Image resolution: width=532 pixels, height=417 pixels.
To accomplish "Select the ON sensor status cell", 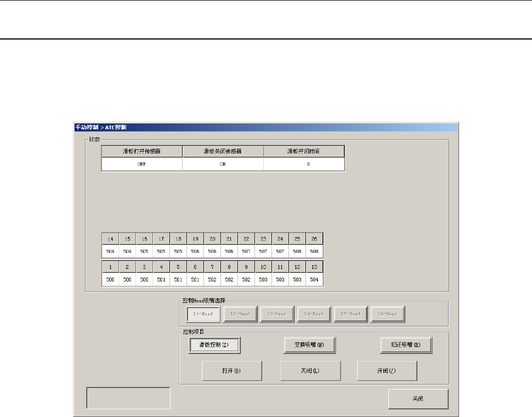I will tap(223, 164).
